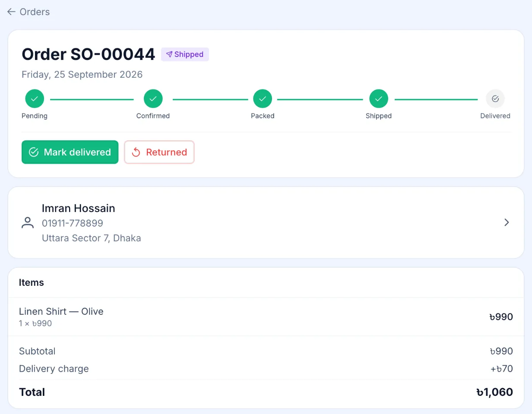
Task: Click item Linen Shirt — Olive
Action: 61,311
